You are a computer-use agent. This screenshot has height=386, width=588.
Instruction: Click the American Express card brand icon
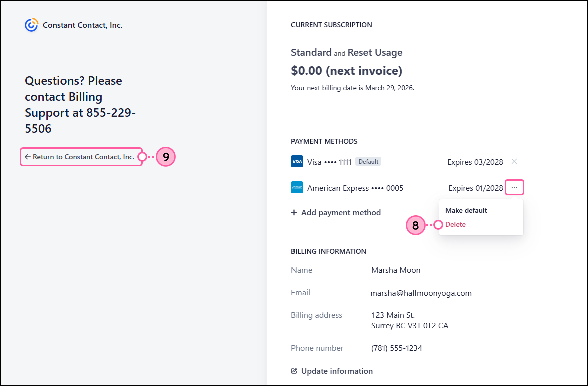click(x=296, y=187)
